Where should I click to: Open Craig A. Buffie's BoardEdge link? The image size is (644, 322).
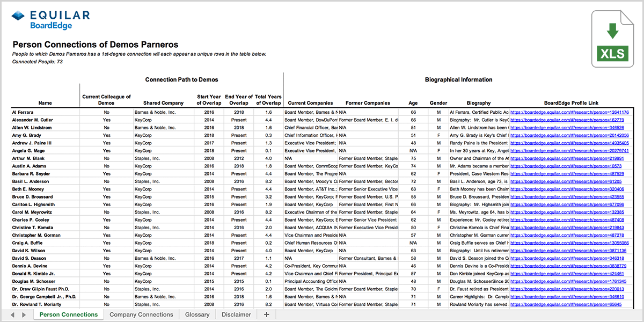pos(569,243)
